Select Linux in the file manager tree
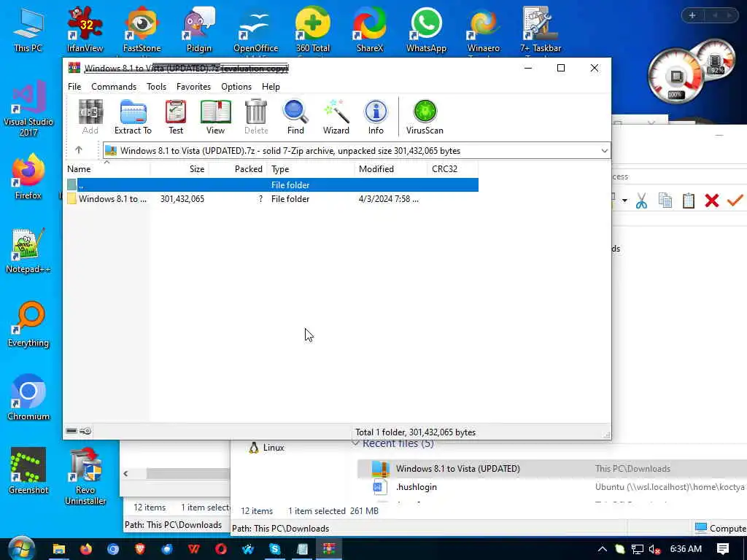The height and width of the screenshot is (560, 747). point(266,448)
